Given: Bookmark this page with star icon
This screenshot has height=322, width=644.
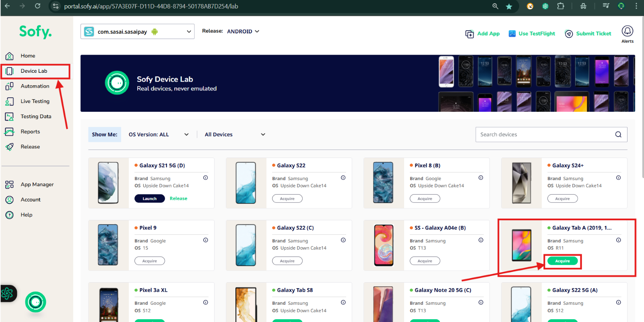Looking at the screenshot, I should click(x=509, y=6).
